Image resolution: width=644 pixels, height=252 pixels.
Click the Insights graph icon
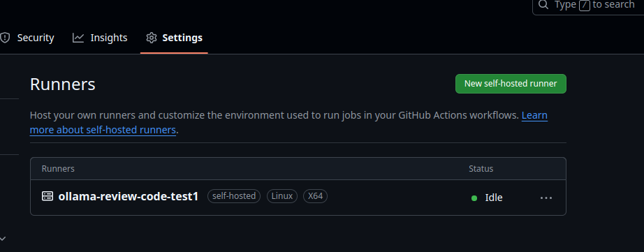[x=78, y=38]
